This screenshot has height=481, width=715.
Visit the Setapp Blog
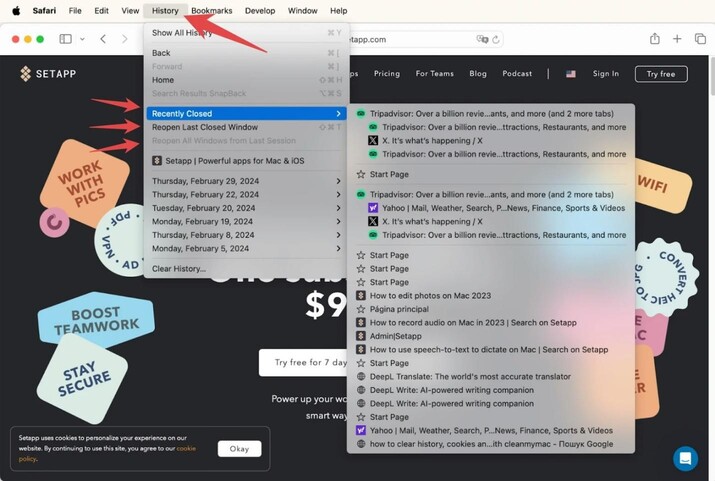[x=478, y=73]
